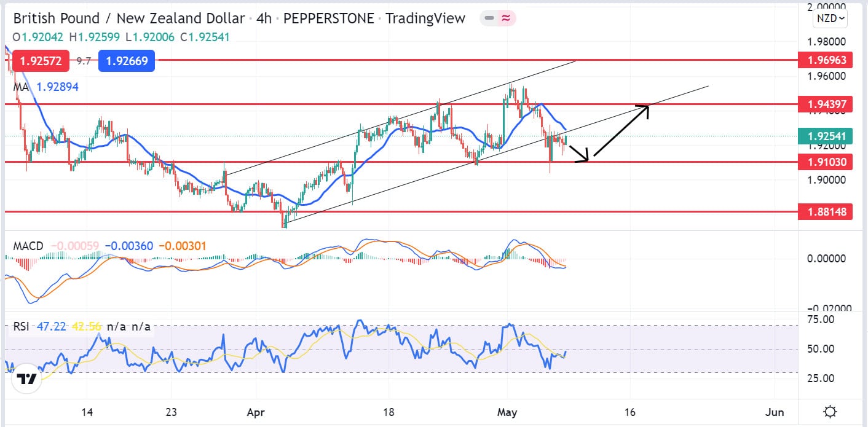The width and height of the screenshot is (868, 427).
Task: Click the green 1.92541 current price tag
Action: [824, 136]
